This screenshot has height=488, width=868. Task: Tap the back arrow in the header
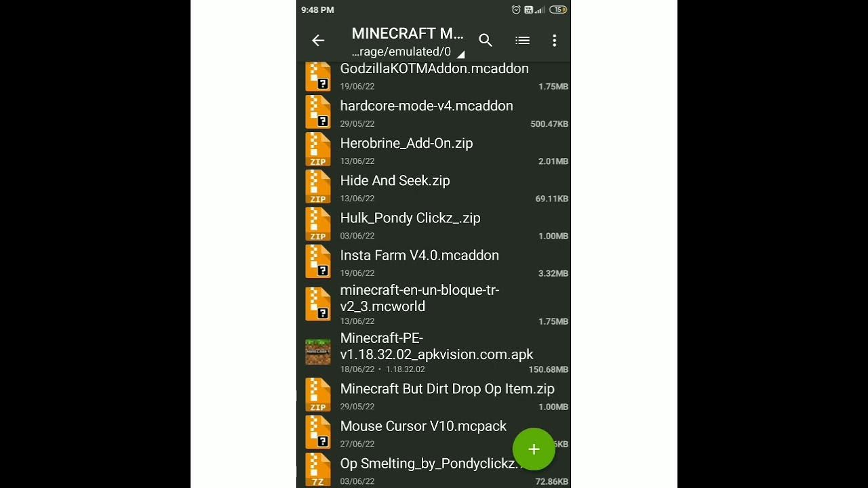pyautogui.click(x=318, y=41)
